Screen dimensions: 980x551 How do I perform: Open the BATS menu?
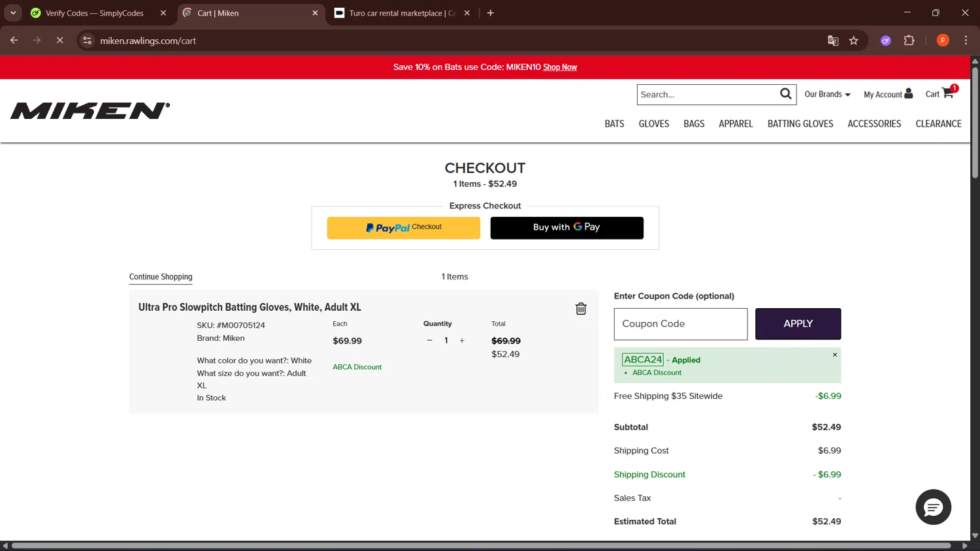coord(614,123)
